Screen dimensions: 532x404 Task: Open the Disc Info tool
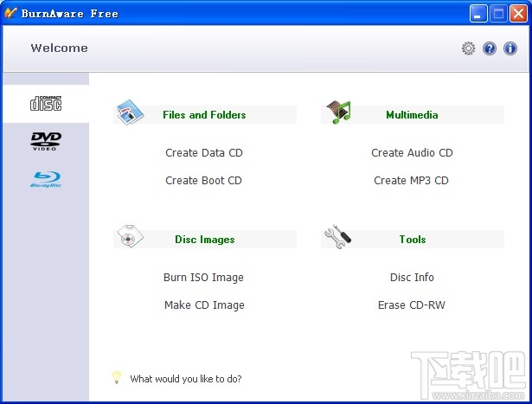coord(412,278)
